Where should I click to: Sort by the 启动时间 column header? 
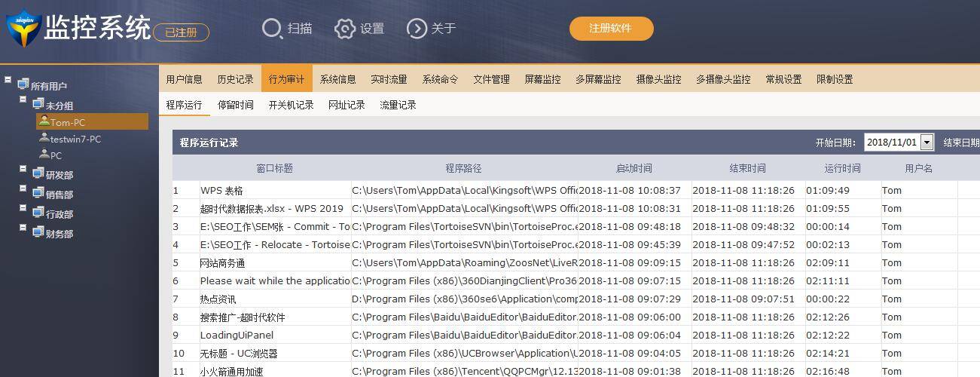[634, 168]
